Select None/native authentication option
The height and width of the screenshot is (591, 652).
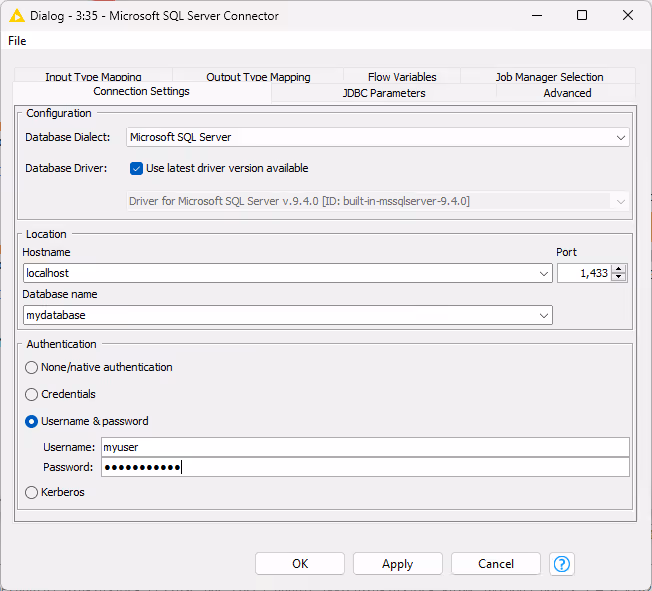click(32, 367)
